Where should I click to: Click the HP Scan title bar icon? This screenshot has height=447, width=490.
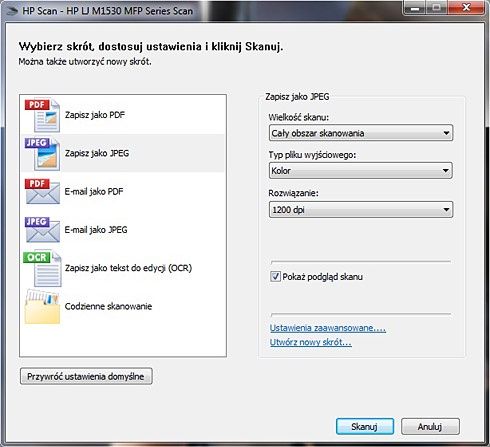12,11
